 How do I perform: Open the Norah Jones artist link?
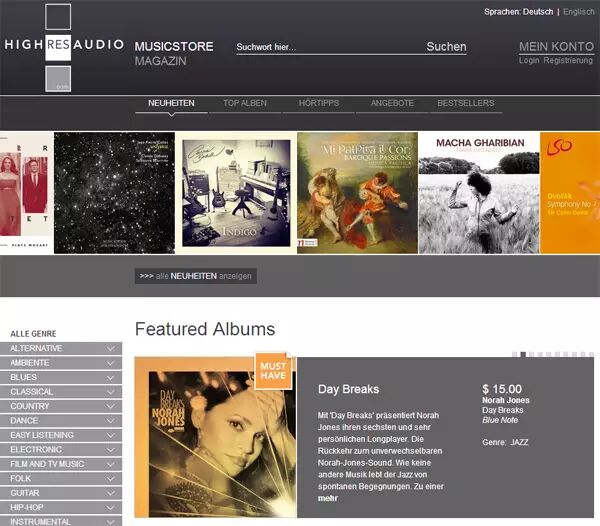(506, 400)
